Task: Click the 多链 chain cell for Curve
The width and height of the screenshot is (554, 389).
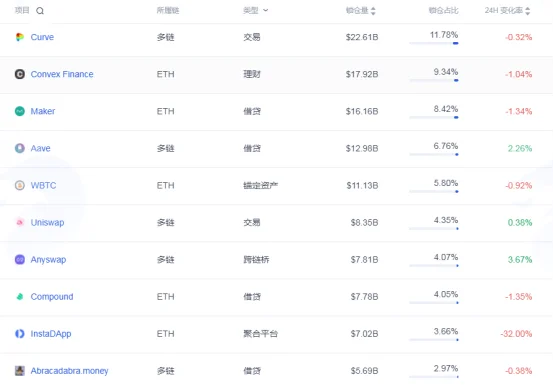Action: coord(165,37)
